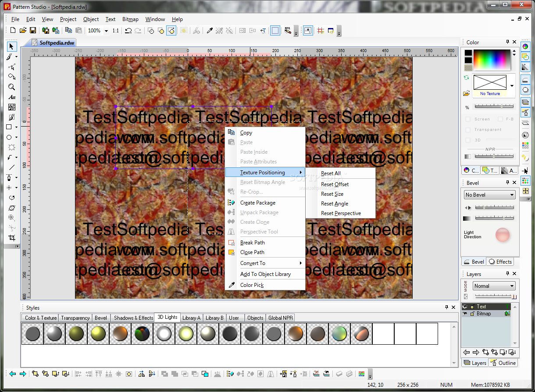Viewport: 535px width, 392px height.
Task: Switch to the Outline tab
Action: tap(503, 363)
